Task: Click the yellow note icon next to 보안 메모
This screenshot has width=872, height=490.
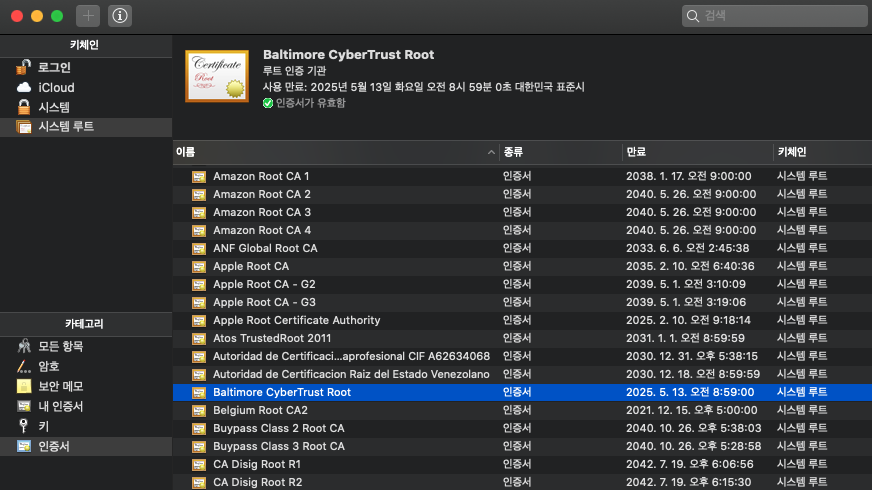Action: click(x=23, y=386)
